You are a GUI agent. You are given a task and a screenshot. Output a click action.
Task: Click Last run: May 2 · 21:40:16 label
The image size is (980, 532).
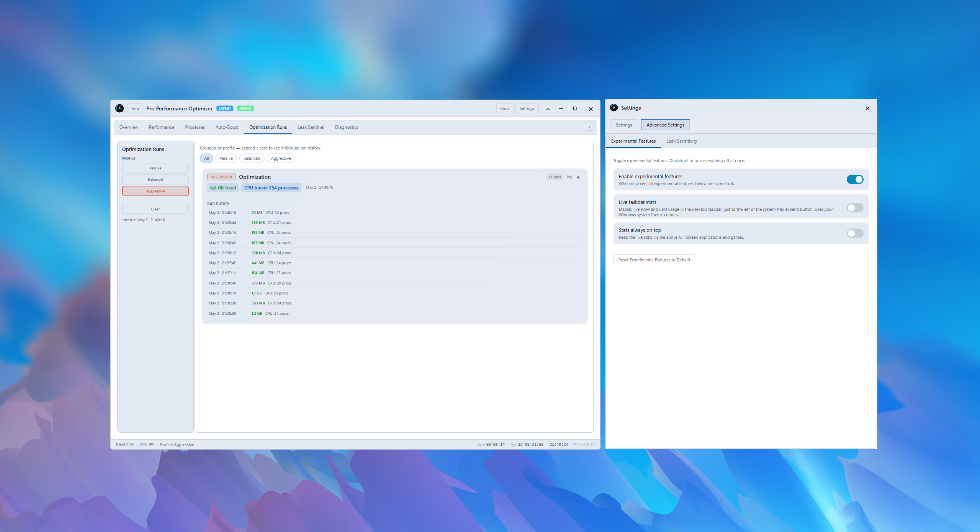click(143, 220)
